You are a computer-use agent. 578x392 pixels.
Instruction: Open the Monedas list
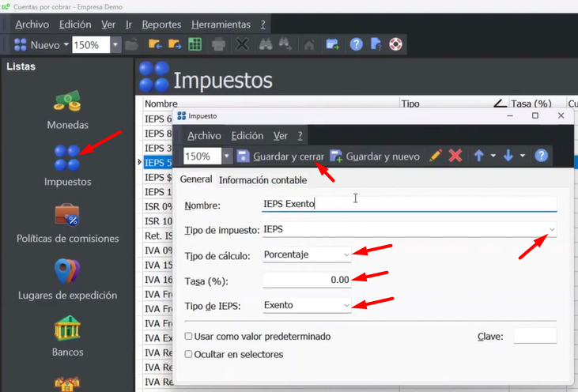(67, 109)
